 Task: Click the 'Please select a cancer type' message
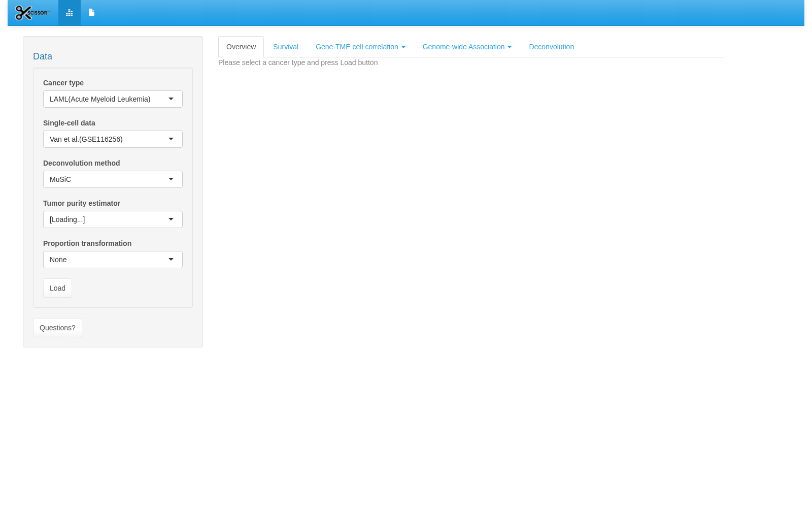click(x=298, y=62)
